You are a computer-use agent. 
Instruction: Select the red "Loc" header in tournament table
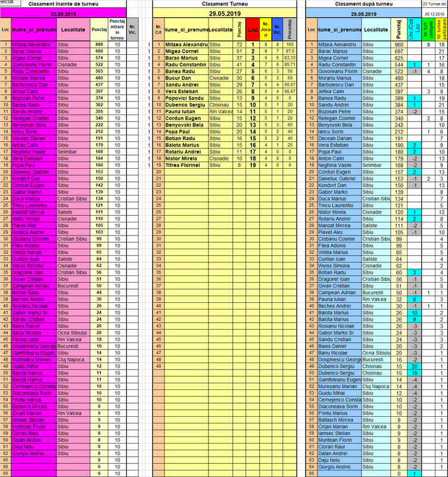click(253, 29)
